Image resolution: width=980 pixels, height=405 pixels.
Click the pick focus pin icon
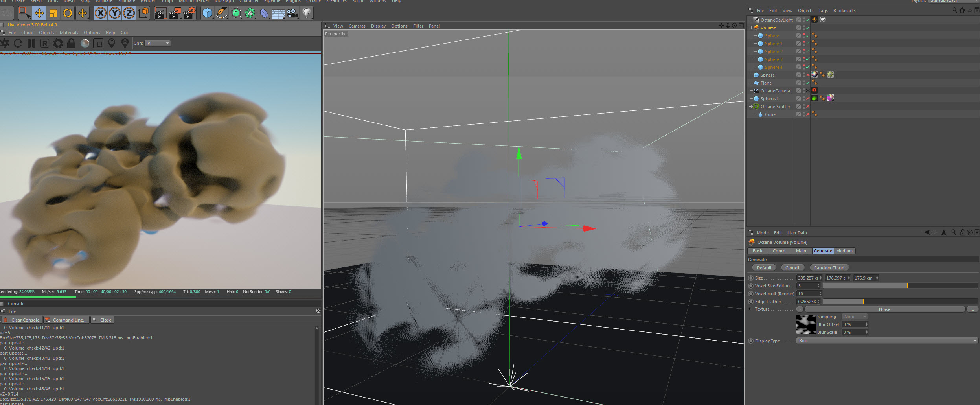(x=112, y=43)
